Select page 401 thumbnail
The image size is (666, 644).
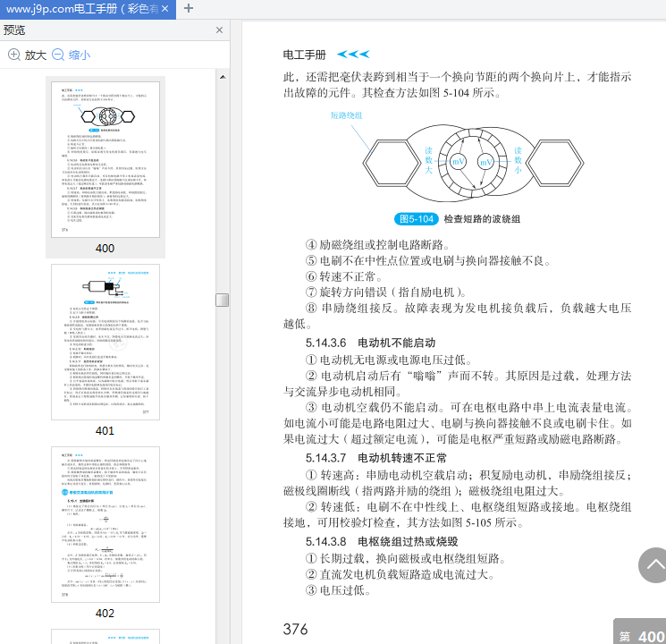coord(105,343)
